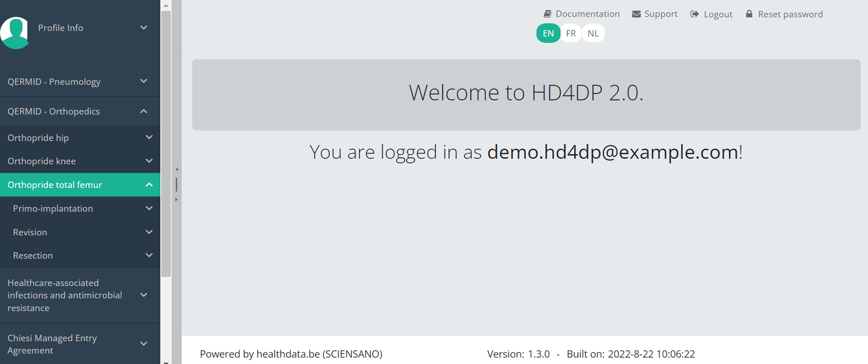The image size is (868, 364).
Task: Switch language to EN
Action: [x=548, y=33]
